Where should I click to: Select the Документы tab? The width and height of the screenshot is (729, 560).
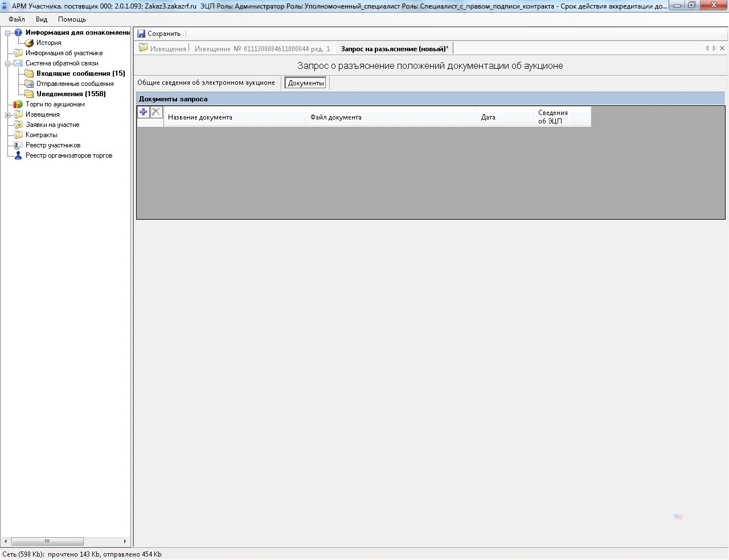[x=306, y=83]
